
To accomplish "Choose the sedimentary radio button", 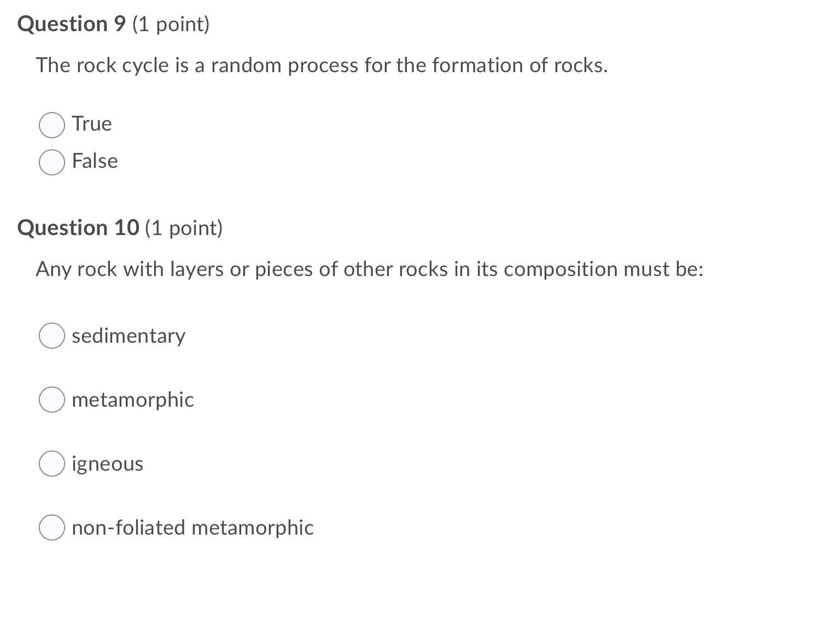I will point(52,336).
